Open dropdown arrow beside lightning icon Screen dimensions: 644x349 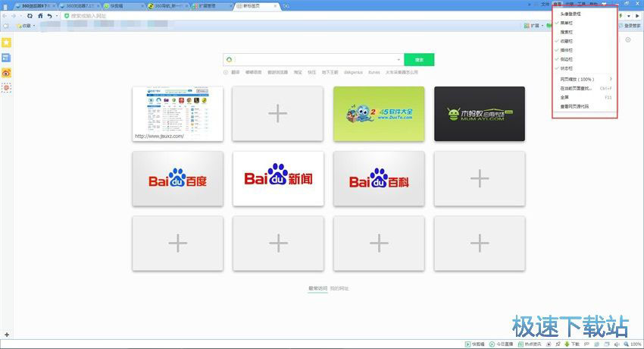(x=629, y=16)
